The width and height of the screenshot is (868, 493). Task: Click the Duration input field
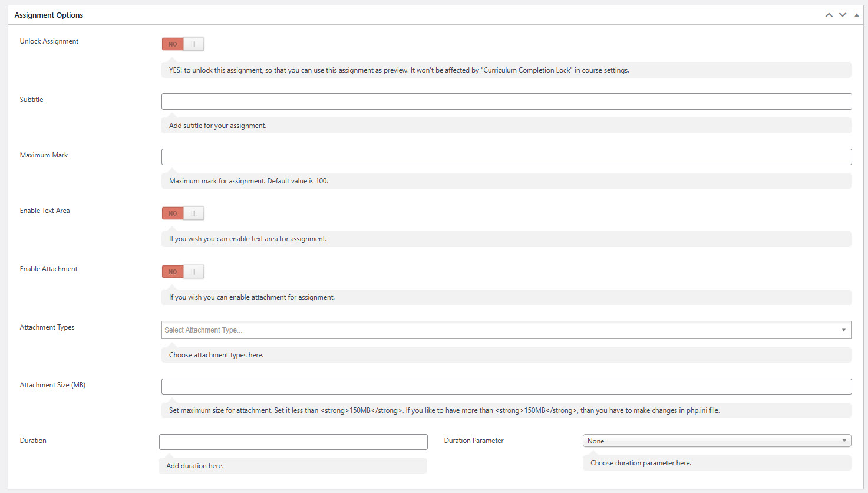pos(293,442)
